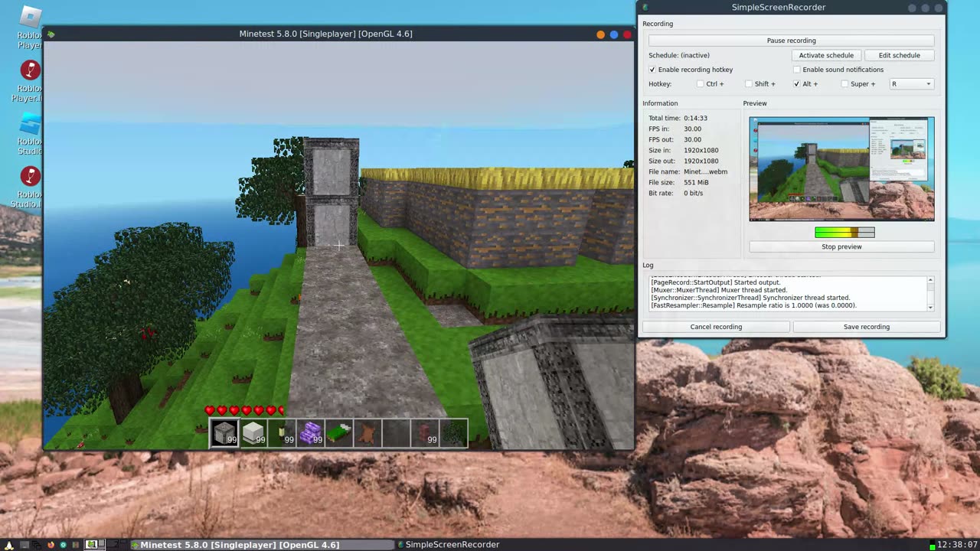Select the white slab hotbar slot
Image resolution: width=980 pixels, height=551 pixels.
(x=253, y=433)
